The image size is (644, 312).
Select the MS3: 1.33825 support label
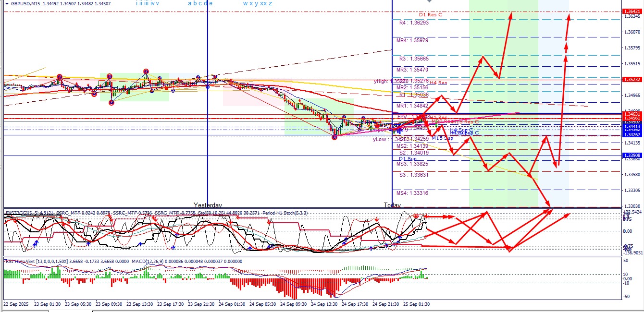click(x=412, y=164)
